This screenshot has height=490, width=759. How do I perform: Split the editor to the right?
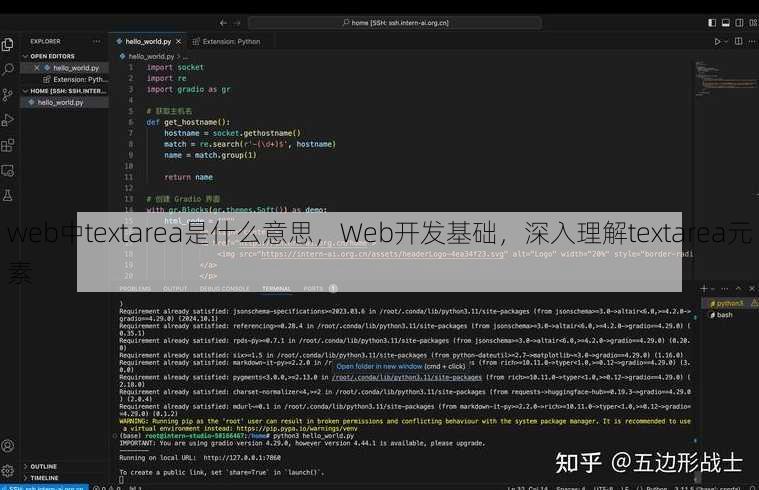coord(738,42)
